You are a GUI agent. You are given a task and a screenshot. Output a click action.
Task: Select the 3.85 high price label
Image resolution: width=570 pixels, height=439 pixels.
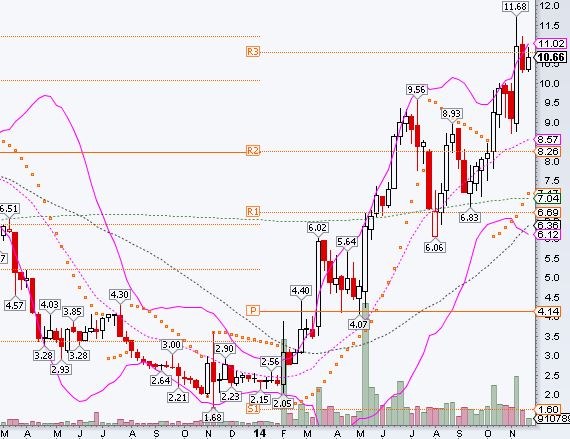point(73,312)
